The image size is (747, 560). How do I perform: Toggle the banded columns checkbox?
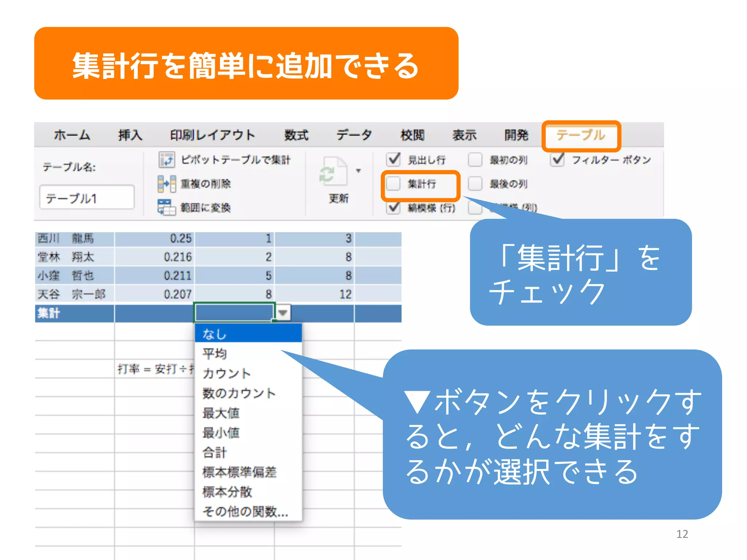click(x=475, y=207)
